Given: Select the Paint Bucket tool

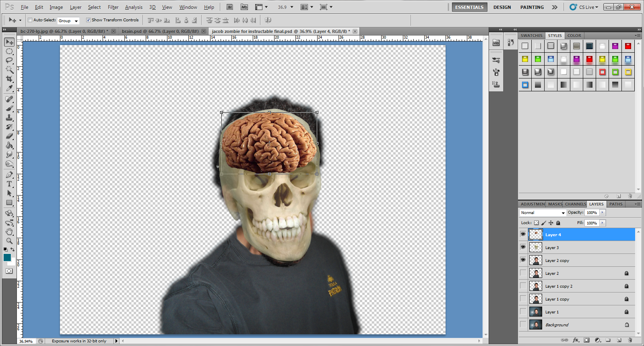Looking at the screenshot, I should (9, 145).
